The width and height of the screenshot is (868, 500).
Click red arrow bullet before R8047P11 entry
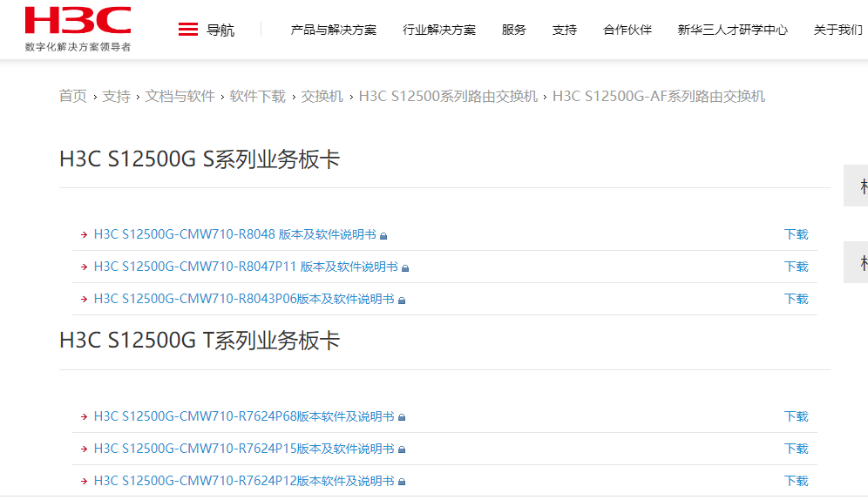[85, 267]
